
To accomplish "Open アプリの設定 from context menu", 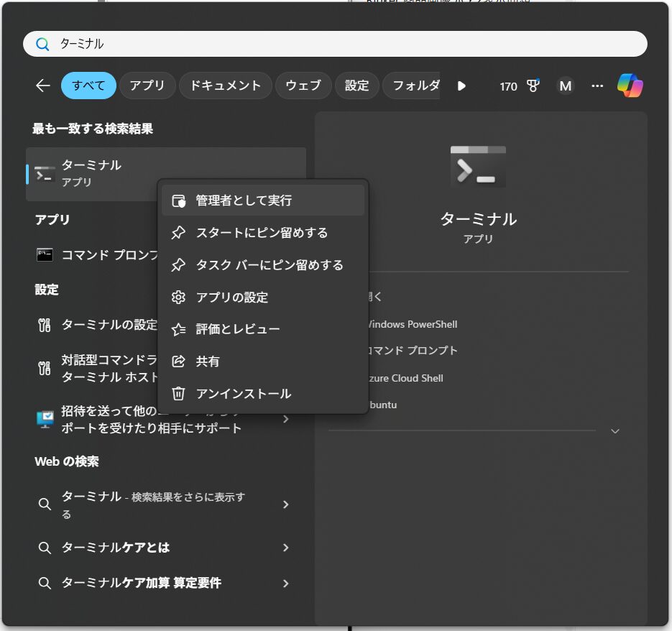I will coord(263,297).
